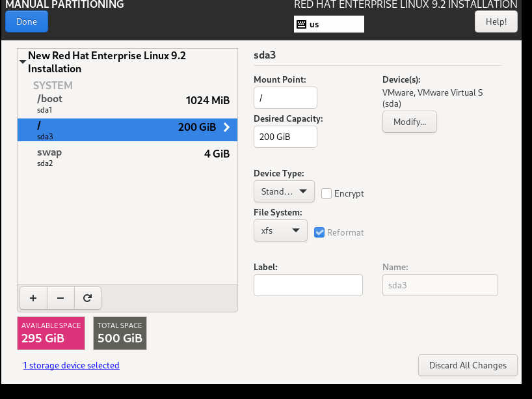Viewport: 532px width, 399px height.
Task: Click the Label text field
Action: coord(308,285)
